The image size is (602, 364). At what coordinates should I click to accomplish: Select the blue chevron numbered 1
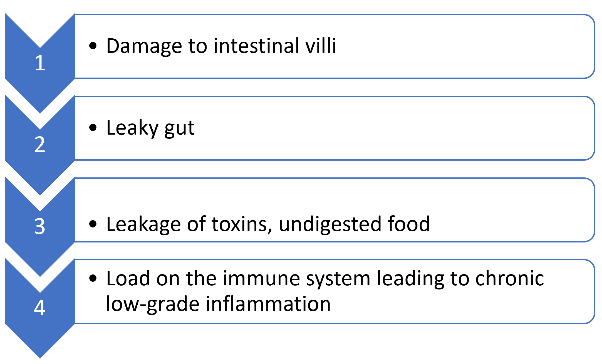pyautogui.click(x=40, y=63)
